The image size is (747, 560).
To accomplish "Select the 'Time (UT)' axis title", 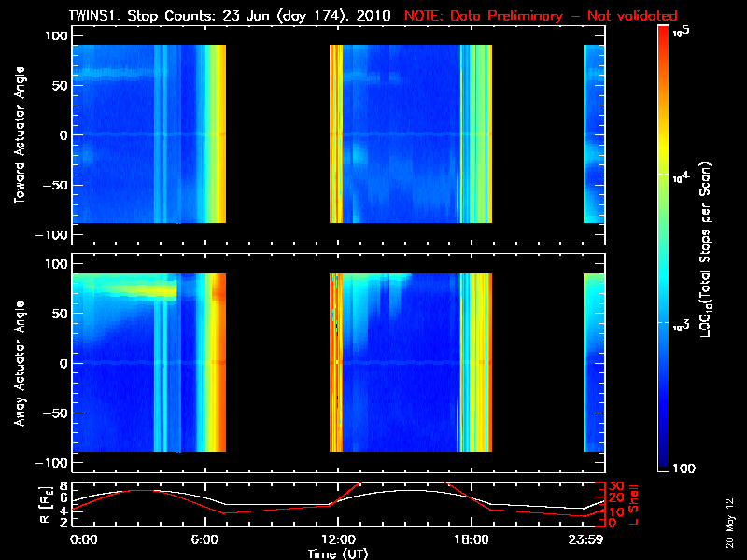I will 338,553.
